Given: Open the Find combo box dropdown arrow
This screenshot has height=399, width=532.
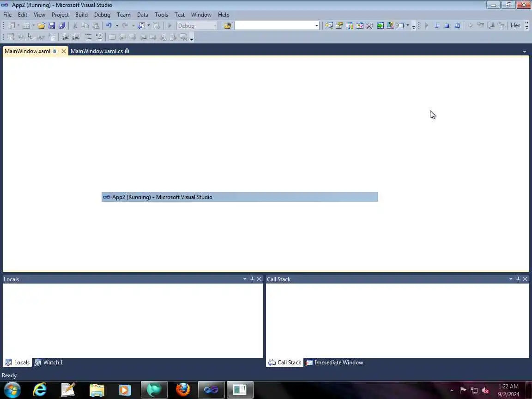Looking at the screenshot, I should 316,25.
